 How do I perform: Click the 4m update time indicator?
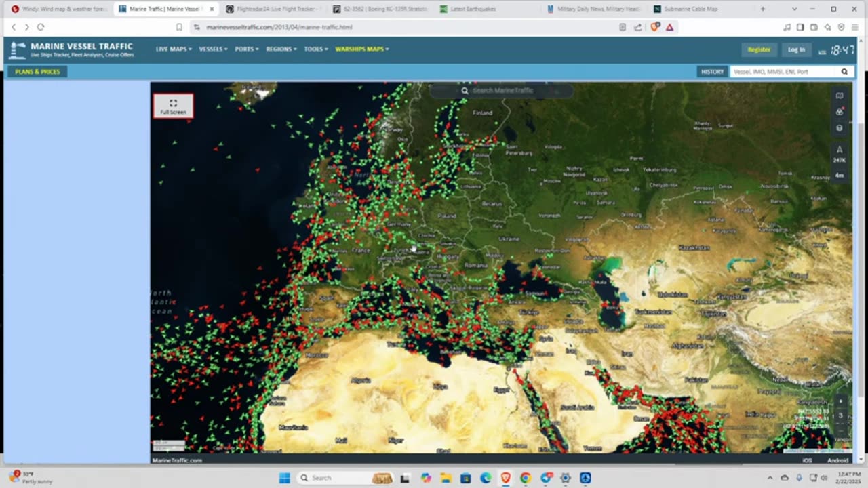840,175
